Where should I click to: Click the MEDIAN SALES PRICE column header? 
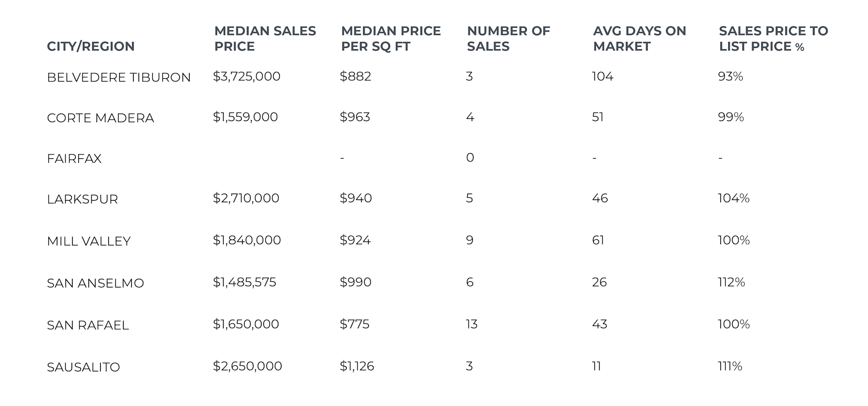pos(265,38)
